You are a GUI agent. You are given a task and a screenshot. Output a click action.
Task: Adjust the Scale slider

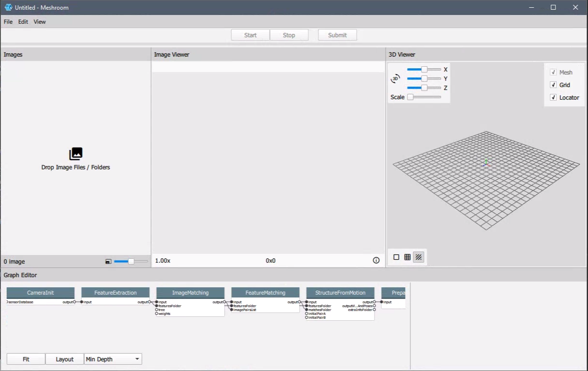point(424,97)
